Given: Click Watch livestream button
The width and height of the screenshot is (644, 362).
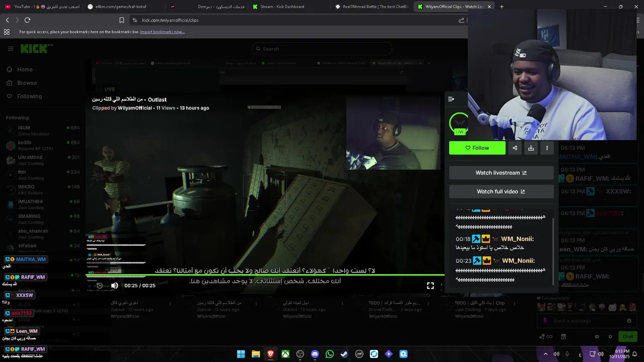Looking at the screenshot, I should click(501, 173).
